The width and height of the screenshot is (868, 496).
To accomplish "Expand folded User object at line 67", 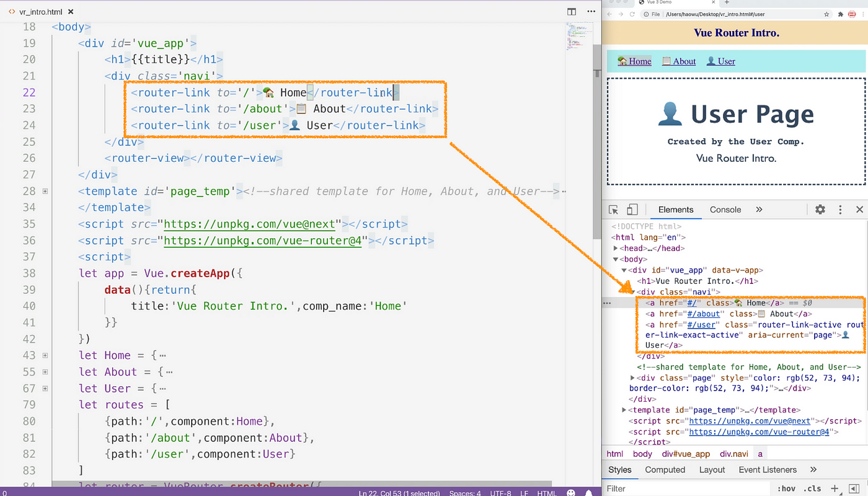I will click(45, 388).
